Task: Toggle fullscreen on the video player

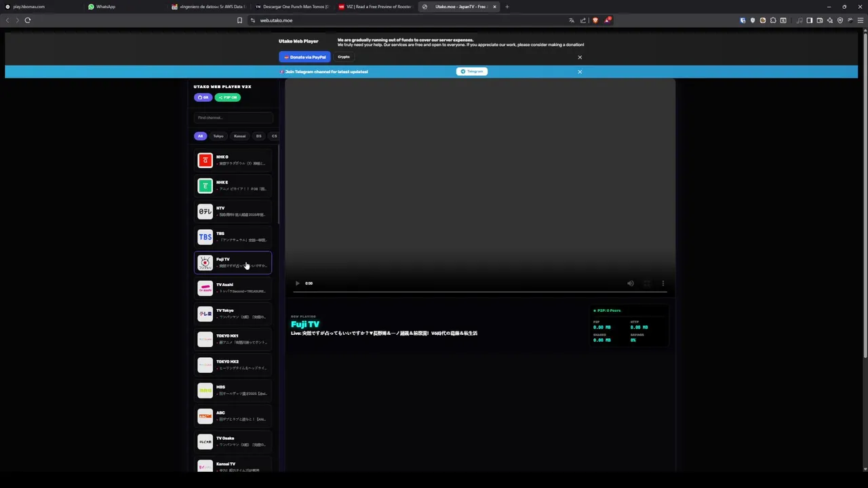Action: [x=646, y=283]
